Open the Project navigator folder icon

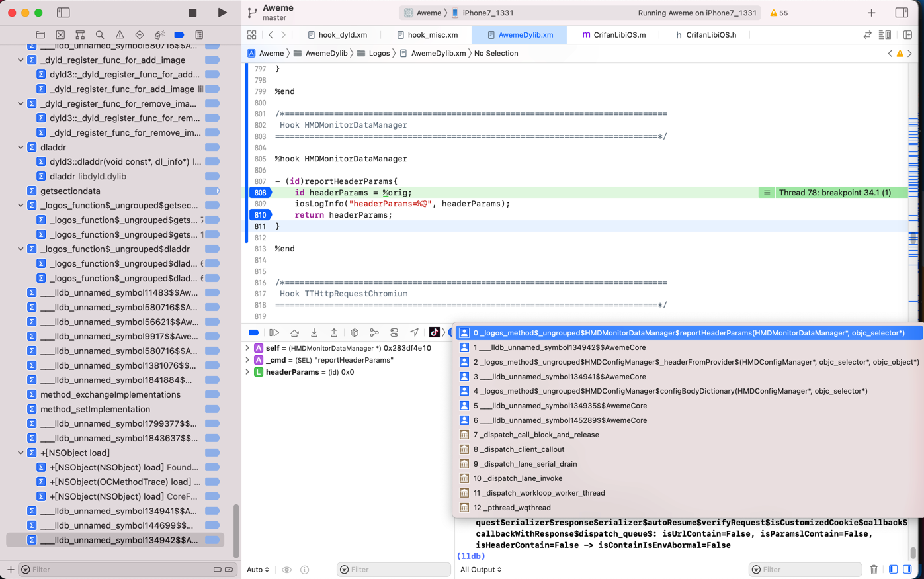[x=40, y=35]
